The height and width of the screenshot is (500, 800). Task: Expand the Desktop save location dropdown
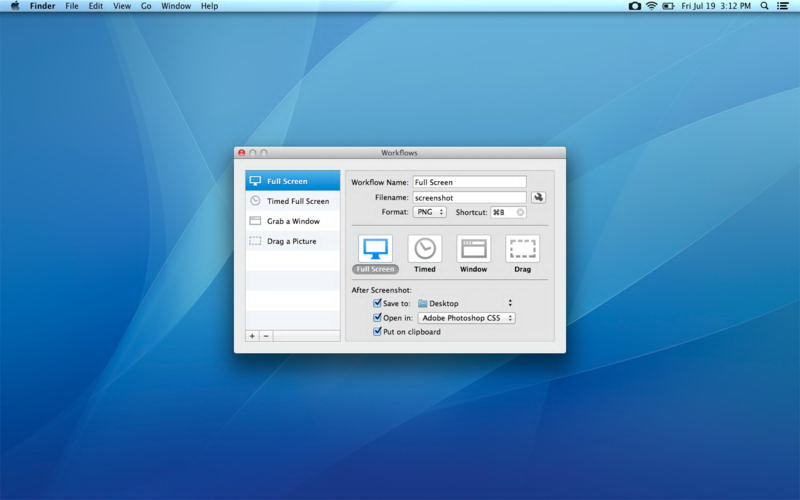click(x=465, y=303)
